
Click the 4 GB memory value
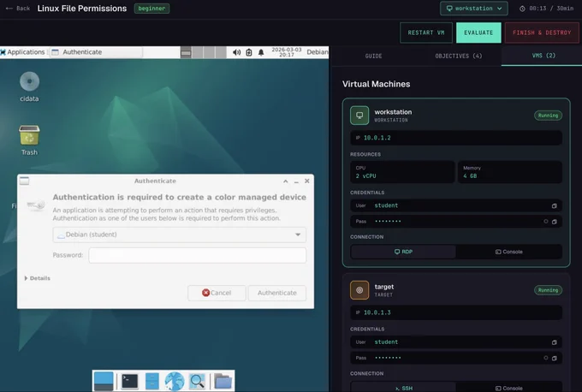(470, 176)
